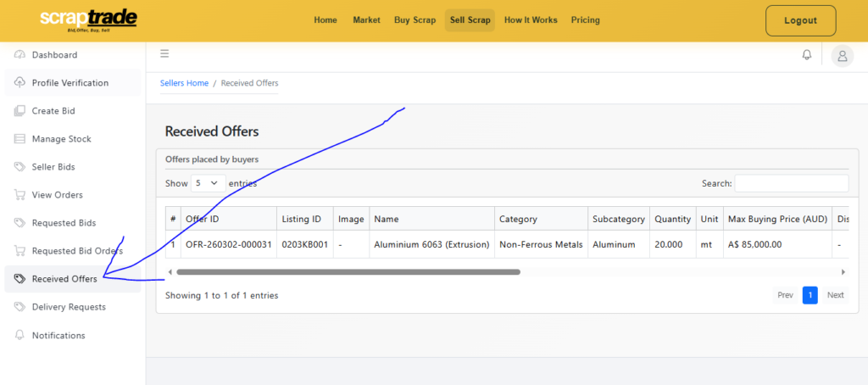Image resolution: width=868 pixels, height=385 pixels.
Task: Open Delivery Requests sidebar label
Action: (69, 307)
